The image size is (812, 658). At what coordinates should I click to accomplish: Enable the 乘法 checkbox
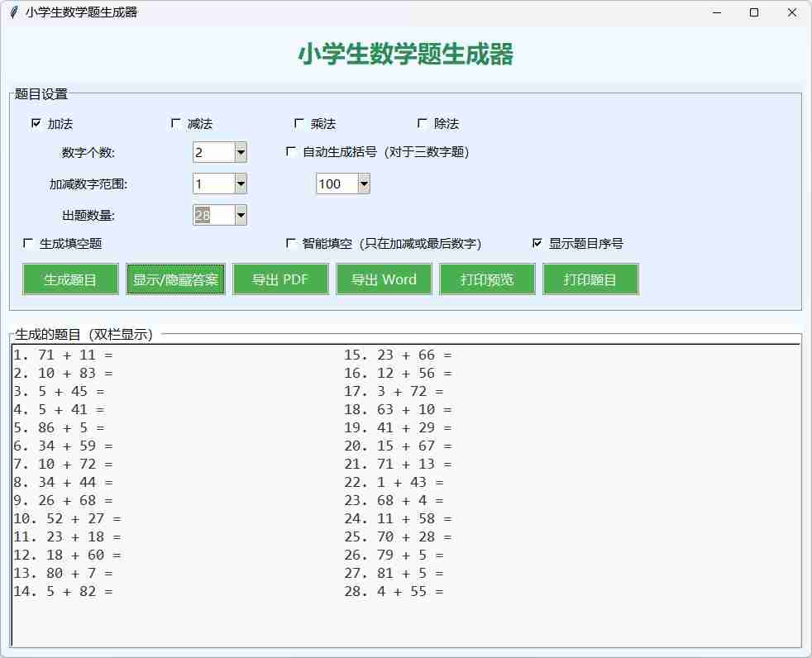click(x=299, y=123)
